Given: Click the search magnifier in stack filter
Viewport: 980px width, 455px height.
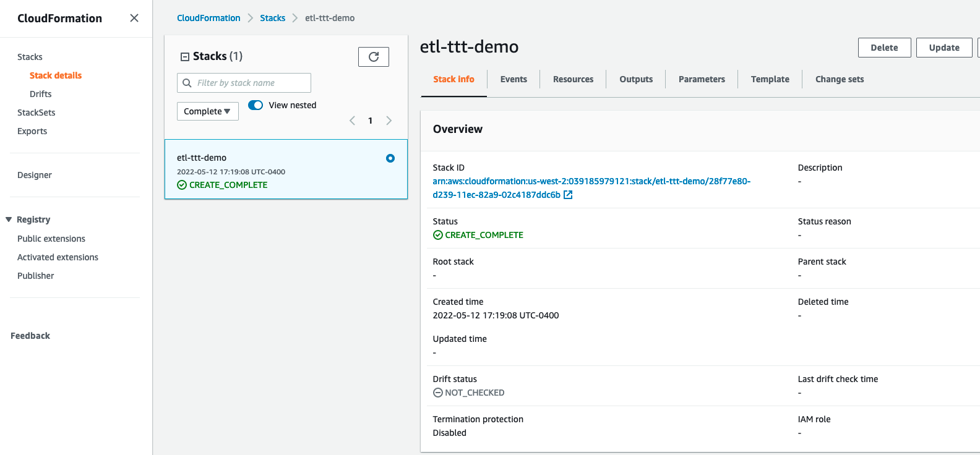Looking at the screenshot, I should click(187, 83).
